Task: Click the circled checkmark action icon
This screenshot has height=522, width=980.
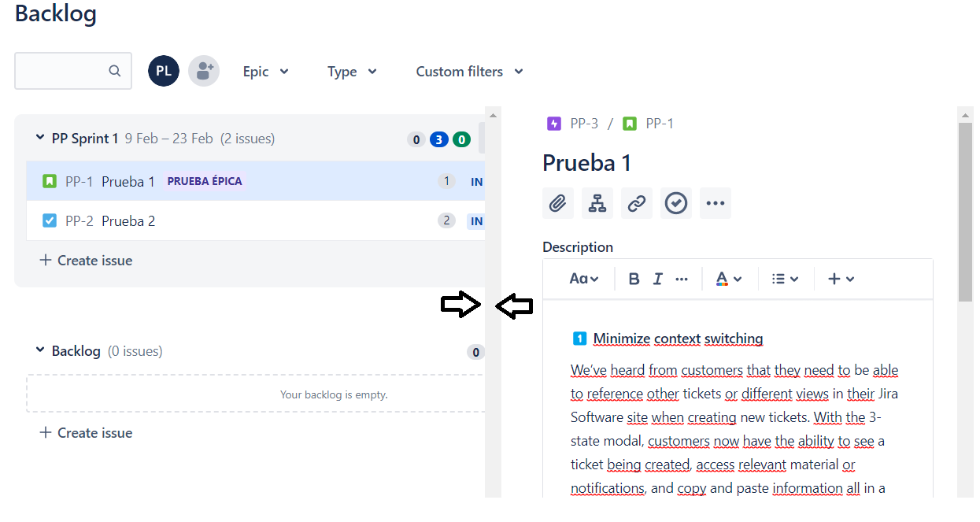Action: tap(675, 203)
